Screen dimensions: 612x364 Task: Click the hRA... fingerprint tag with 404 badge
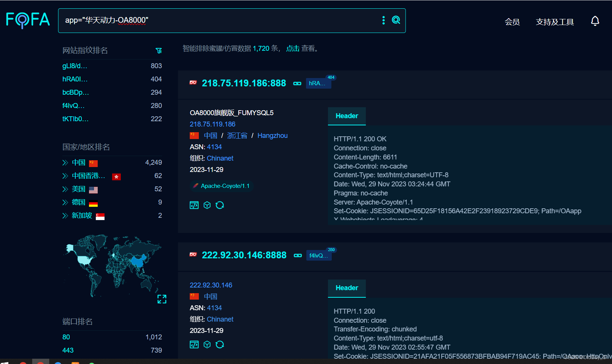point(318,83)
